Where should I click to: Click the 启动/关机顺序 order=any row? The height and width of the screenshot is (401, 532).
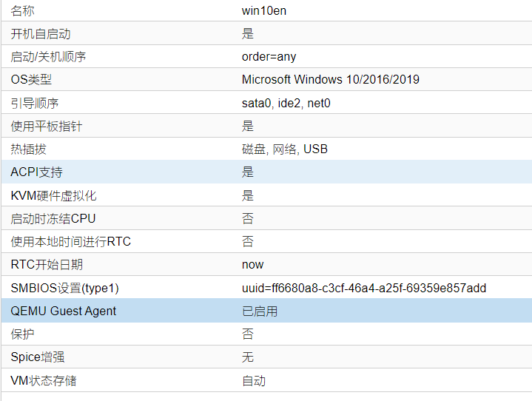tap(266, 56)
